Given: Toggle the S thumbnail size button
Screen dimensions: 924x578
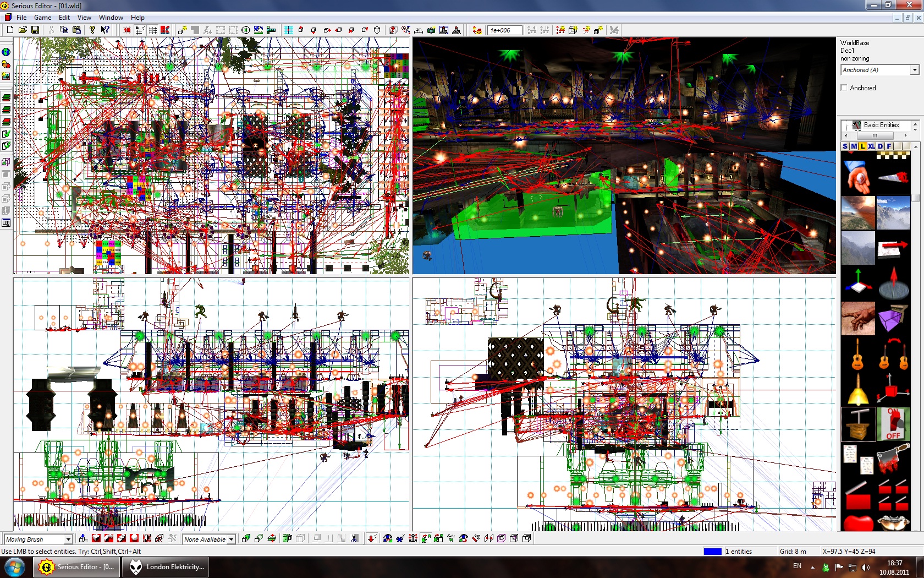Looking at the screenshot, I should [845, 146].
